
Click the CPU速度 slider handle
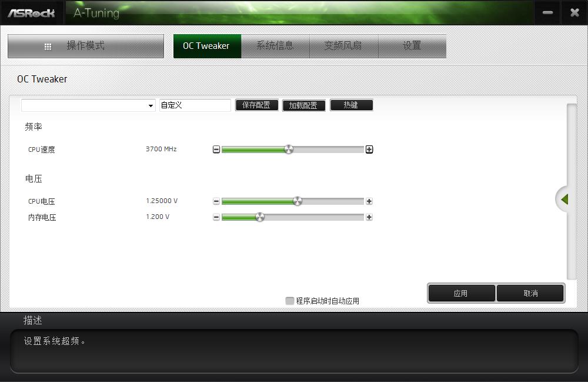click(289, 150)
